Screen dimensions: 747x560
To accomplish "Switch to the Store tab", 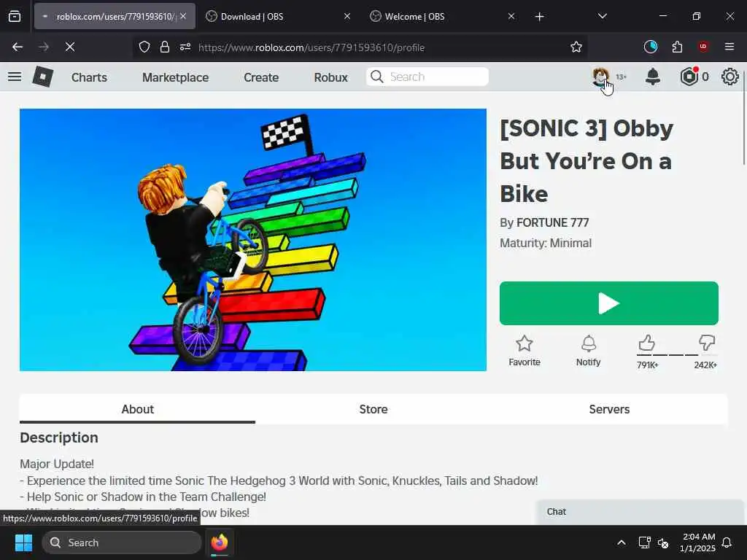I will click(373, 409).
